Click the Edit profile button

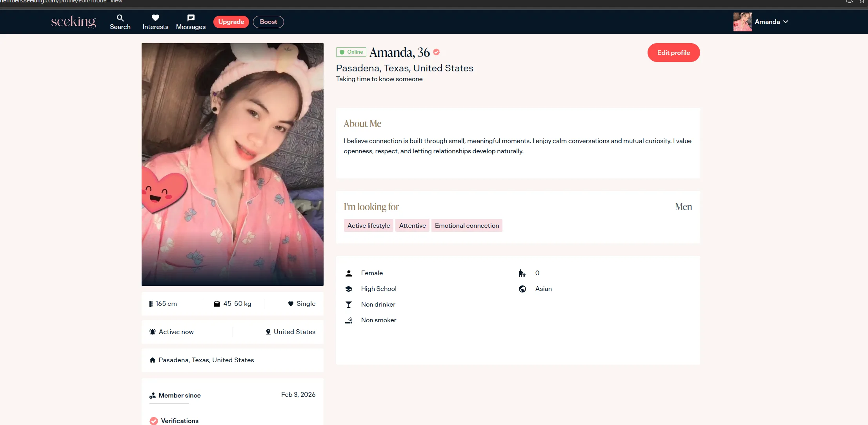(673, 53)
